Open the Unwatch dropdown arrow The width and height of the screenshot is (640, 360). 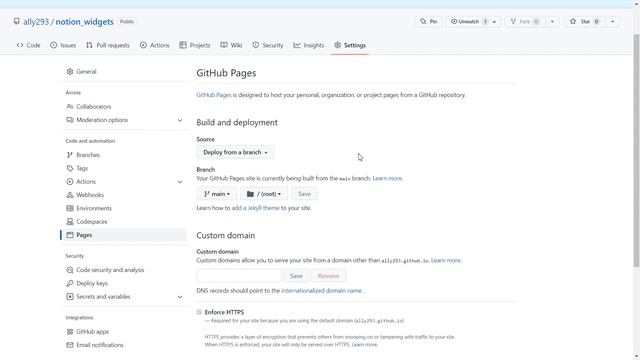494,22
